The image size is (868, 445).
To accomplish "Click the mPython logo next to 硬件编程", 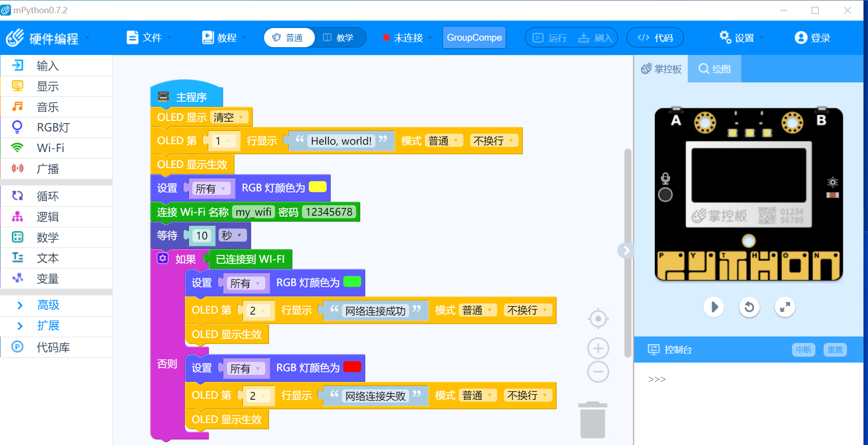I will pyautogui.click(x=15, y=38).
